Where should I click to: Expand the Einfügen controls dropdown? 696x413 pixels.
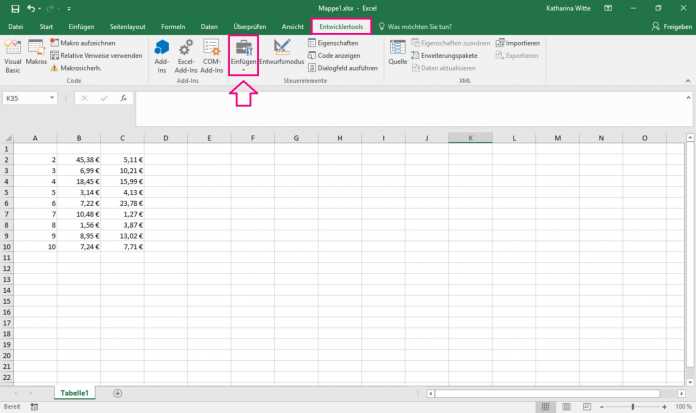[243, 70]
